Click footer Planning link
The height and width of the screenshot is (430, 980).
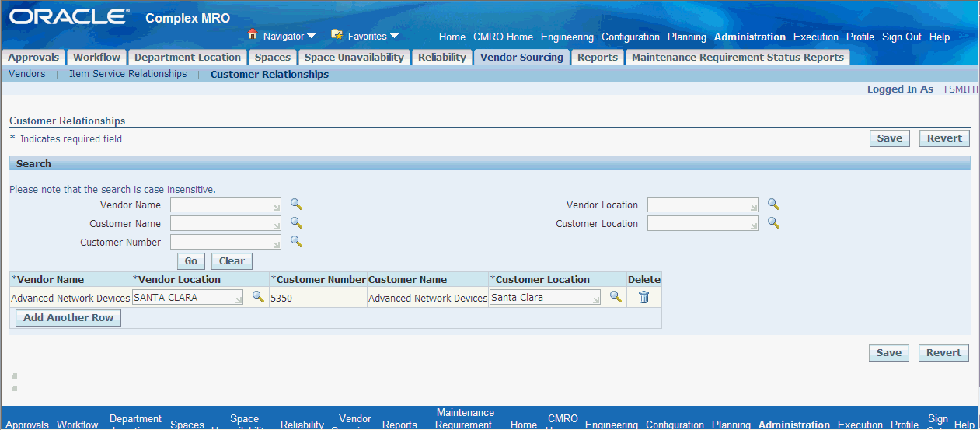[x=731, y=425]
